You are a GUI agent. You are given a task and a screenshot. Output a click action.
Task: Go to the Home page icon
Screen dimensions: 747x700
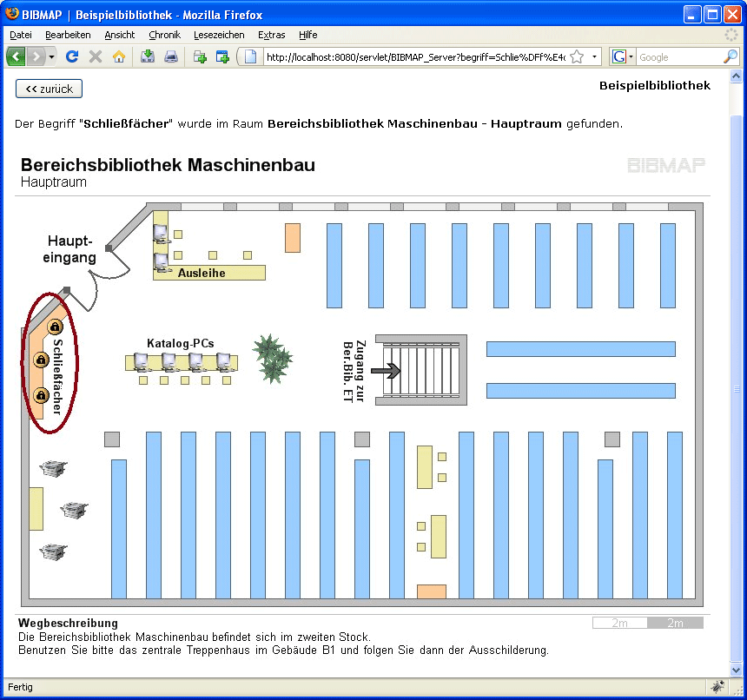[119, 56]
